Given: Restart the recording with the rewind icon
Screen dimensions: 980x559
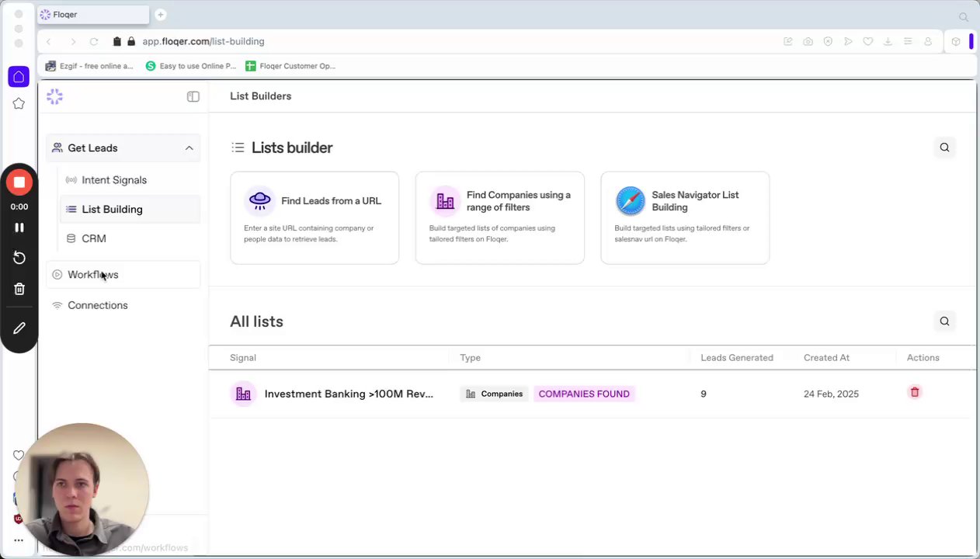Looking at the screenshot, I should click(x=19, y=258).
